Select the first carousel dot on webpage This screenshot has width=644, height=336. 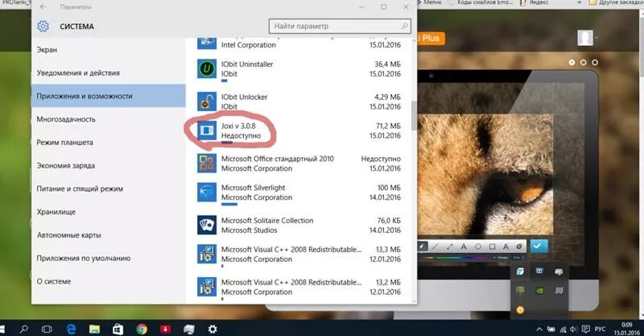[572, 63]
